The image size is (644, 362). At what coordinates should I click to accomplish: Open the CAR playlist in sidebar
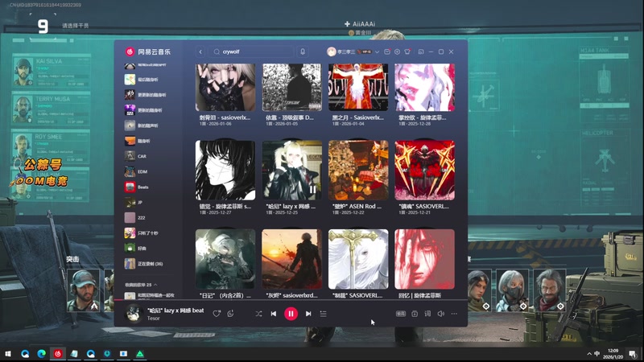tap(148, 156)
